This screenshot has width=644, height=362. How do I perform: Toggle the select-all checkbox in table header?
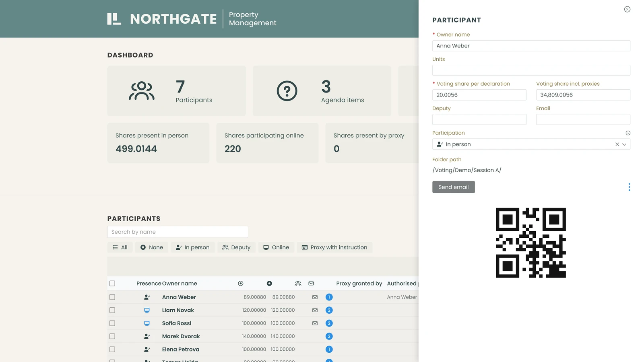click(x=112, y=284)
